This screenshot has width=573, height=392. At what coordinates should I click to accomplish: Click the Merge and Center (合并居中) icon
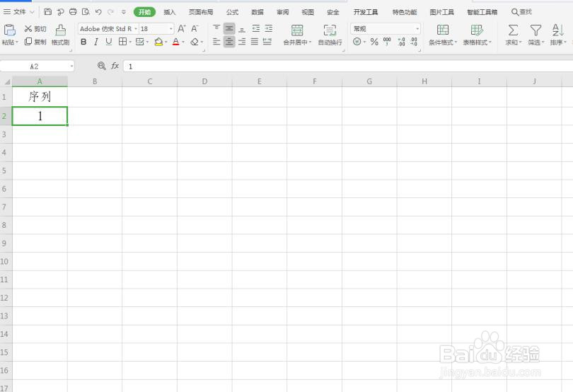pyautogui.click(x=297, y=30)
